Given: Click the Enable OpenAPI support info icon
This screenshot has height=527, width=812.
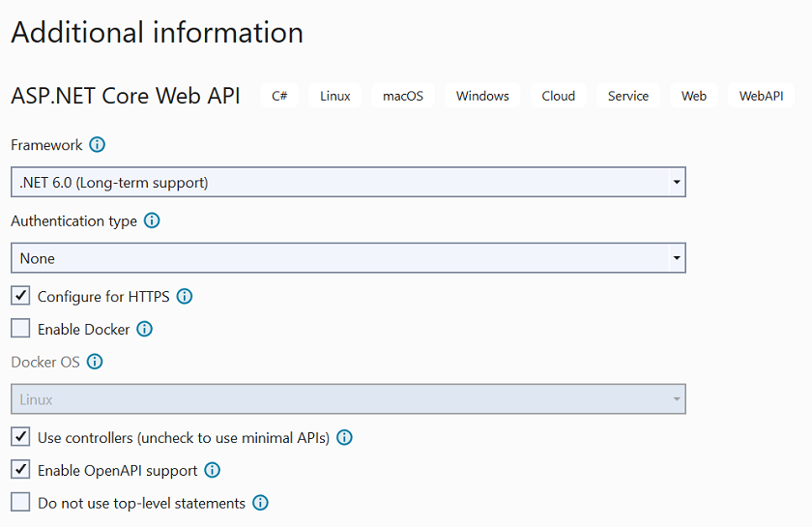Looking at the screenshot, I should tap(213, 470).
